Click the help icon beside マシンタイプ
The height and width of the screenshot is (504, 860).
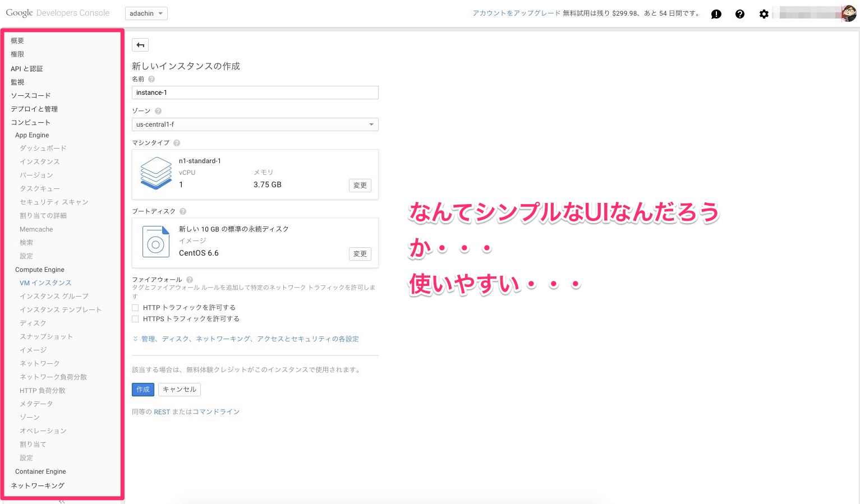(177, 143)
